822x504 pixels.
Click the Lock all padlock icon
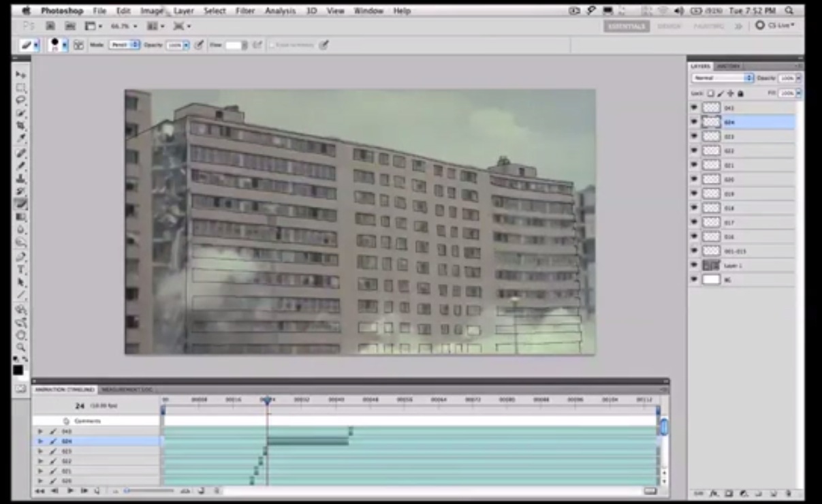tap(741, 93)
